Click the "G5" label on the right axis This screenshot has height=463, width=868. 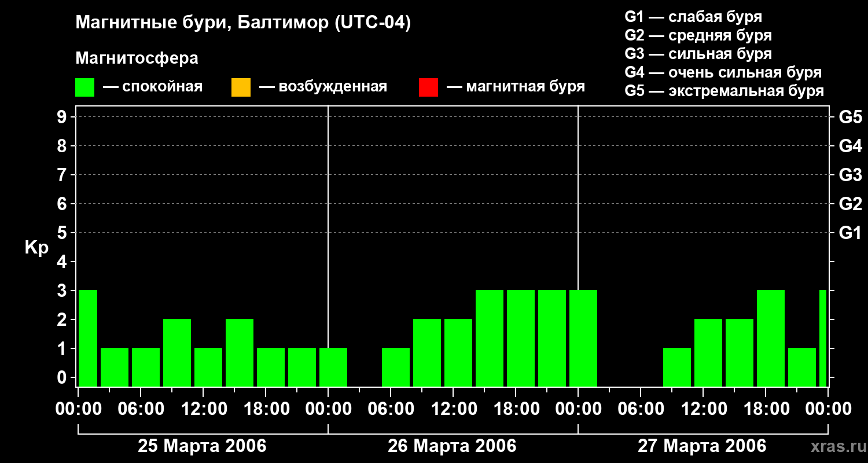(850, 117)
